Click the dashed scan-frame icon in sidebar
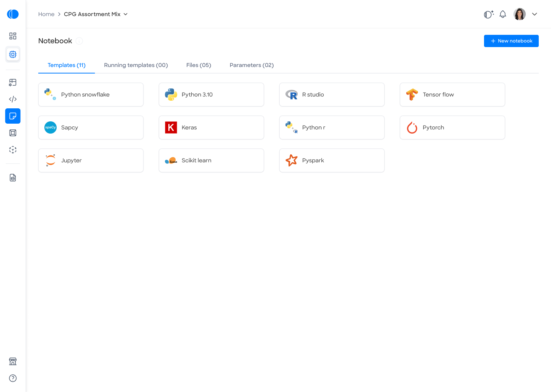The height and width of the screenshot is (392, 551). [x=13, y=150]
